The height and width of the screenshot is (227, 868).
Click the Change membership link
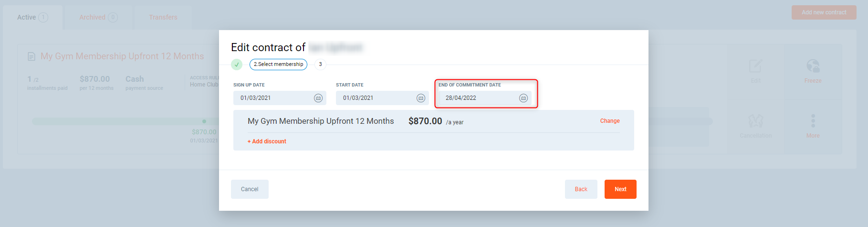click(x=610, y=121)
